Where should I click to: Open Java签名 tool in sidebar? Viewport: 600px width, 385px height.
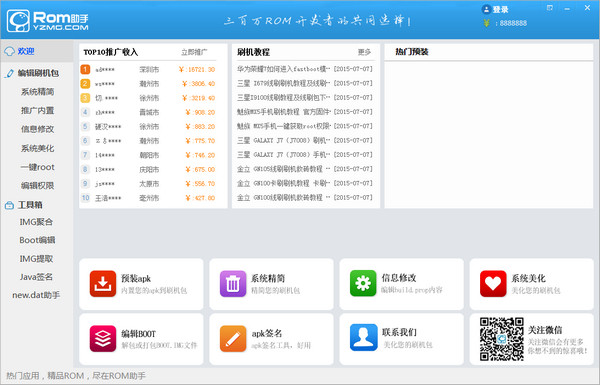36,277
